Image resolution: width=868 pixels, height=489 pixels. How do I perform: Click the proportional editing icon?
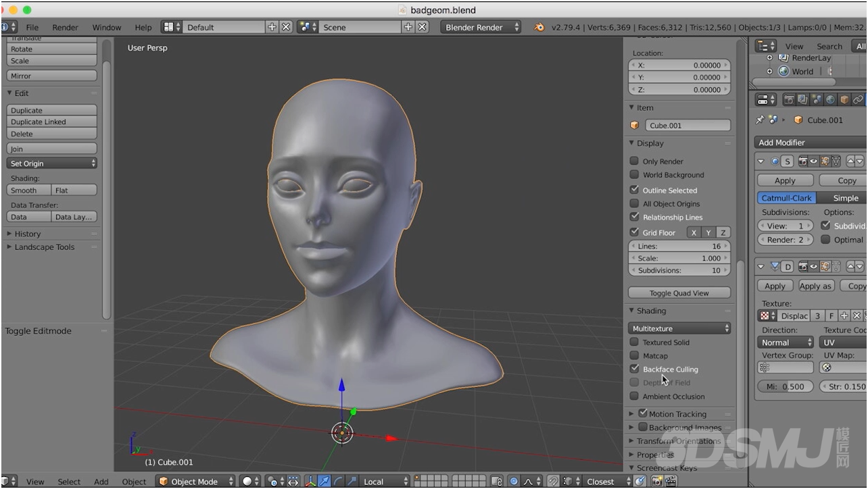(x=514, y=482)
